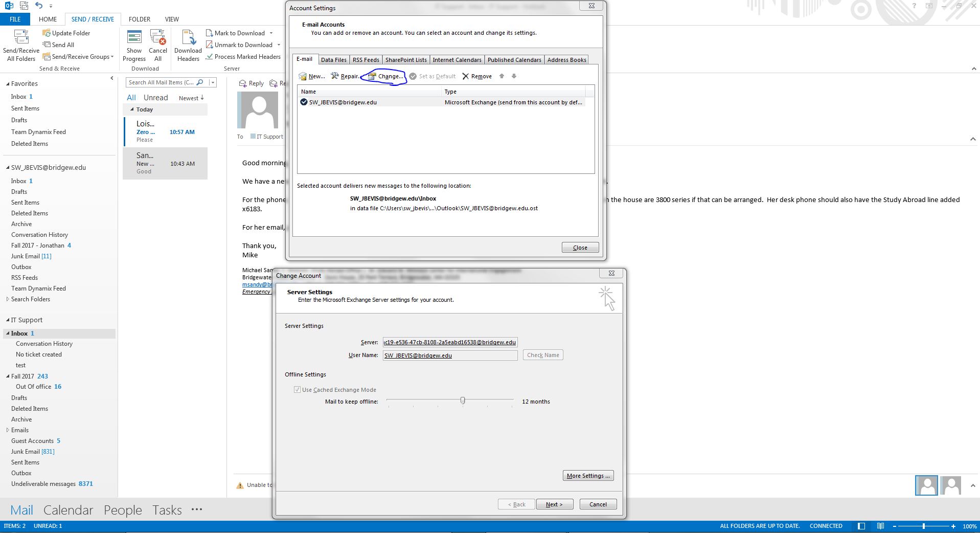The width and height of the screenshot is (980, 533).
Task: Open Undeliverable messages folder
Action: tap(43, 484)
